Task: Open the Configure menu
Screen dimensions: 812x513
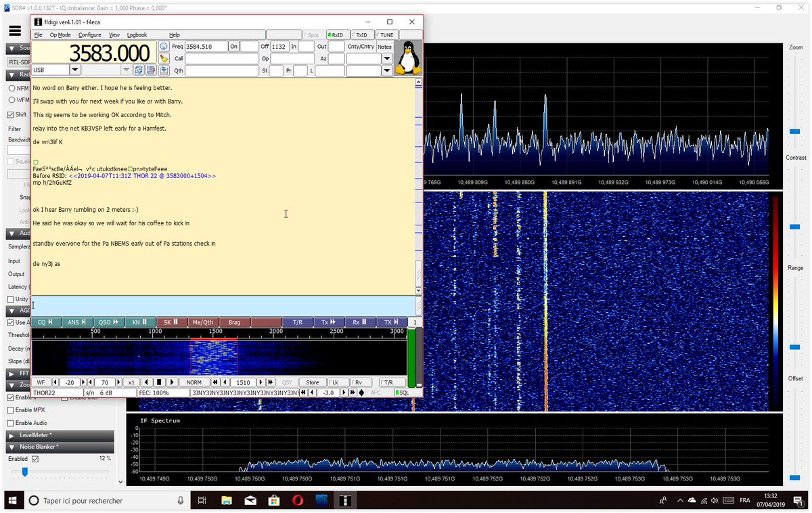Action: (x=89, y=35)
